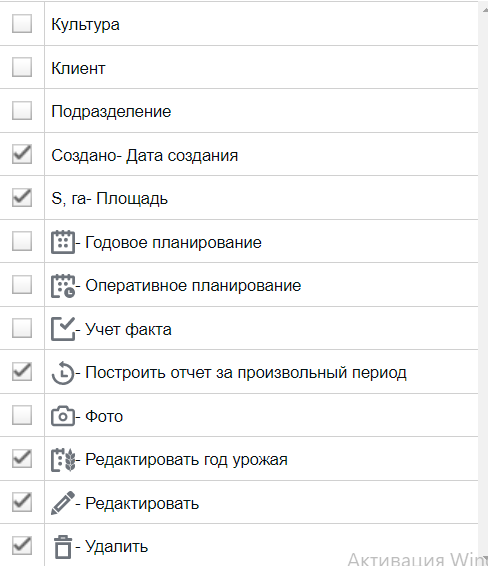The image size is (488, 566).
Task: Click the Редактировать год урожая label
Action: (186, 460)
